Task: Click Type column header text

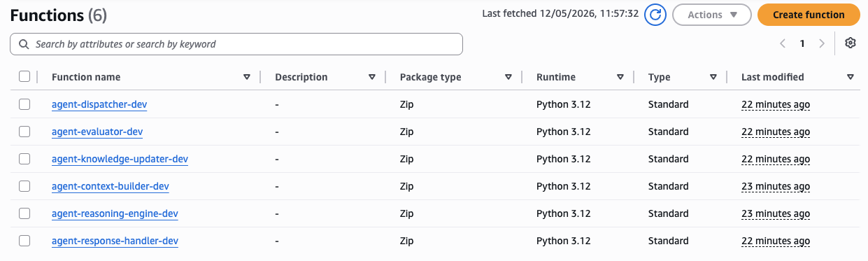Action: [660, 77]
